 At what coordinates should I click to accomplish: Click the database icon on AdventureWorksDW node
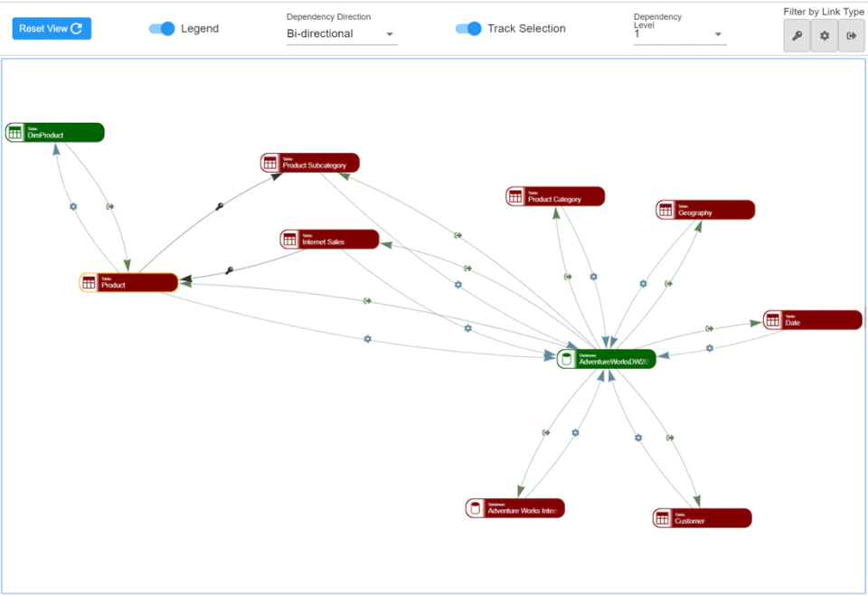tap(566, 359)
